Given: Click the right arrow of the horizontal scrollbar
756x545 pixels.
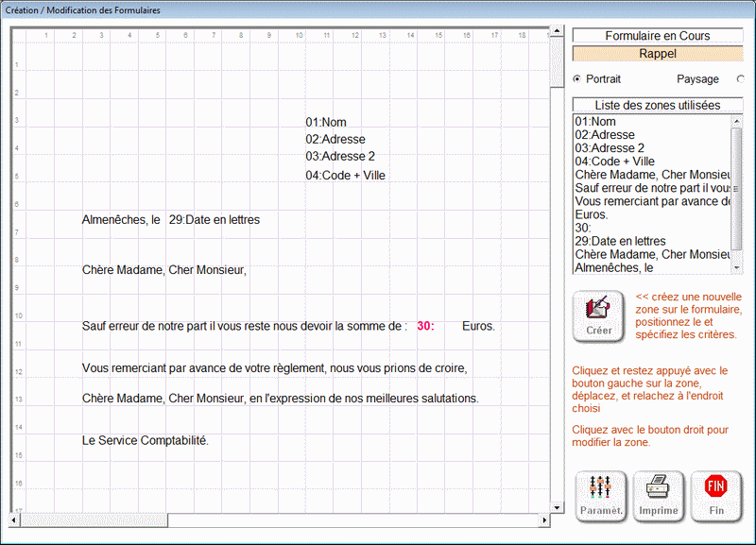Looking at the screenshot, I should 544,519.
